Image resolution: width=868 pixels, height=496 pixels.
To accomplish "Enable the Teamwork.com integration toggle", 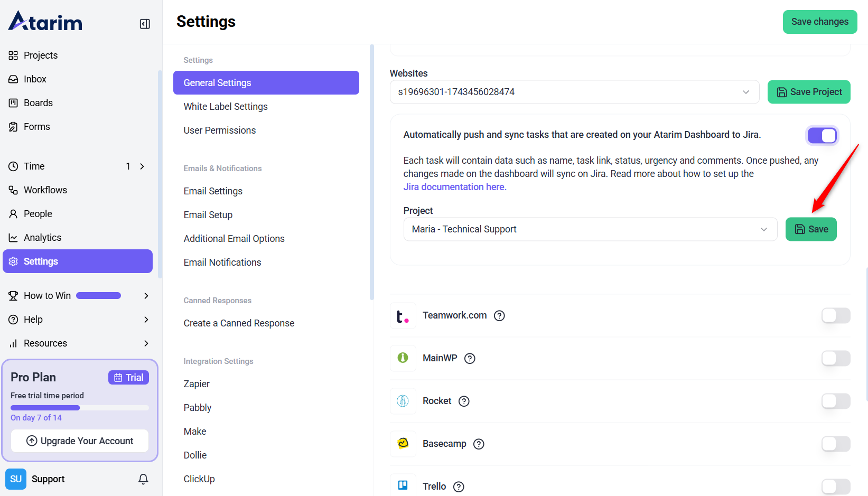I will 835,316.
